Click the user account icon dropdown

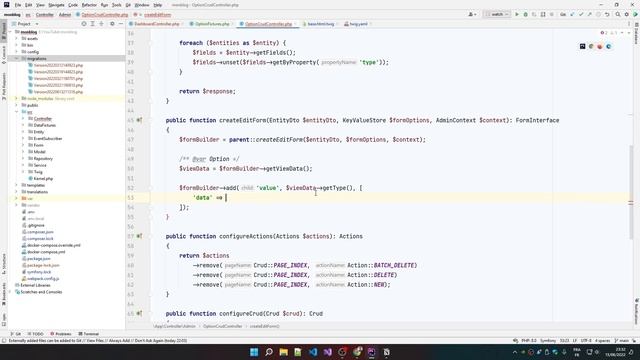[472, 14]
